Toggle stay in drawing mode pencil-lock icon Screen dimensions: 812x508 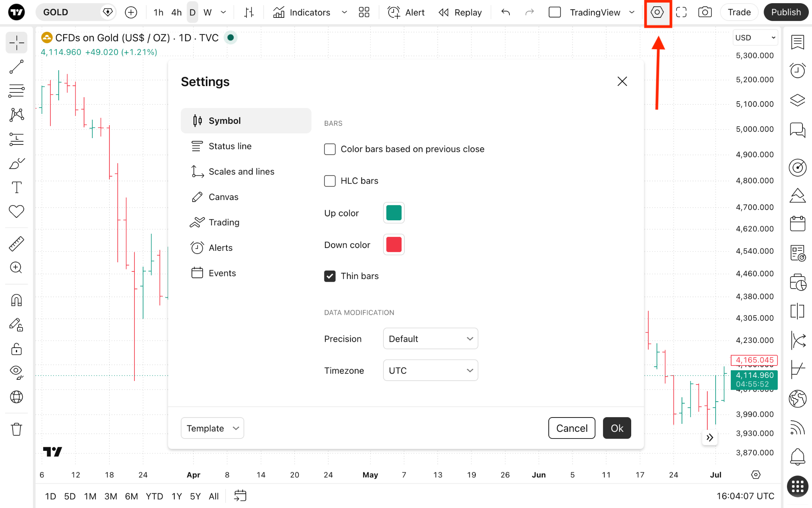click(x=17, y=325)
